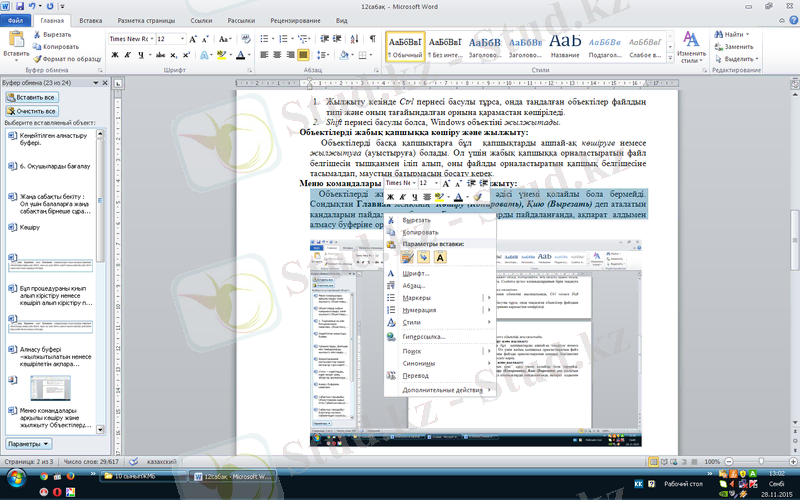The image size is (800, 500).
Task: Switch to the Вставка ribbon tab
Action: 90,20
